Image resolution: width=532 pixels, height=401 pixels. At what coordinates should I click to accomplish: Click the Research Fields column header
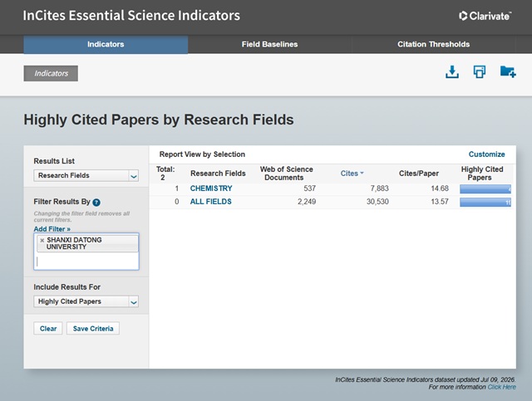click(x=218, y=174)
